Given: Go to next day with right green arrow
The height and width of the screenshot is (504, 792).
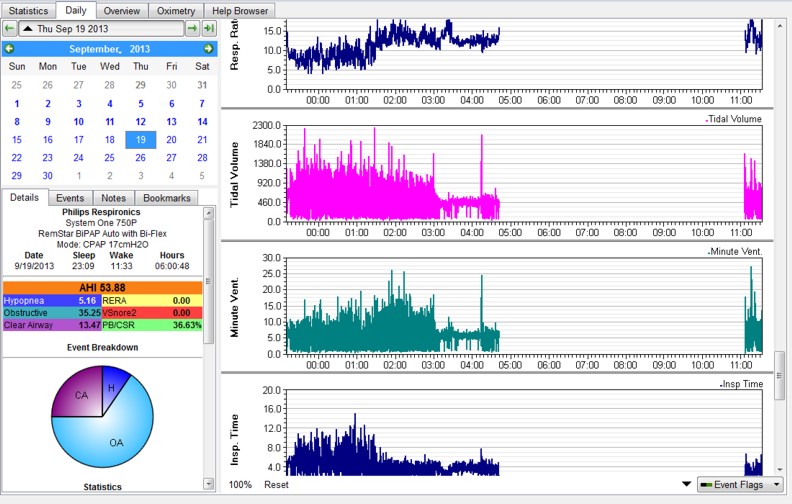Looking at the screenshot, I should click(x=193, y=29).
